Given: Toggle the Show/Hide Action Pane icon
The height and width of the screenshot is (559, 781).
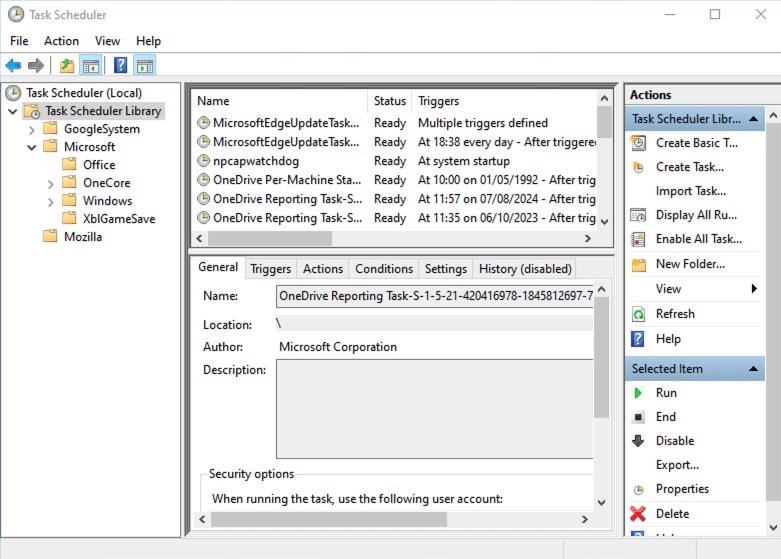Looking at the screenshot, I should [145, 65].
